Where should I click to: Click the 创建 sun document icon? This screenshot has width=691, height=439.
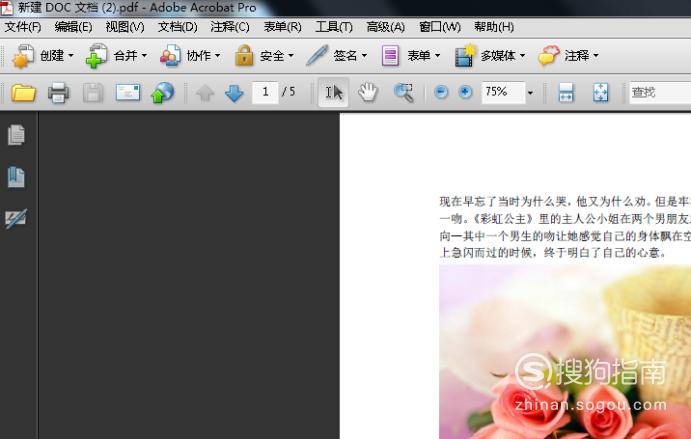(x=23, y=56)
